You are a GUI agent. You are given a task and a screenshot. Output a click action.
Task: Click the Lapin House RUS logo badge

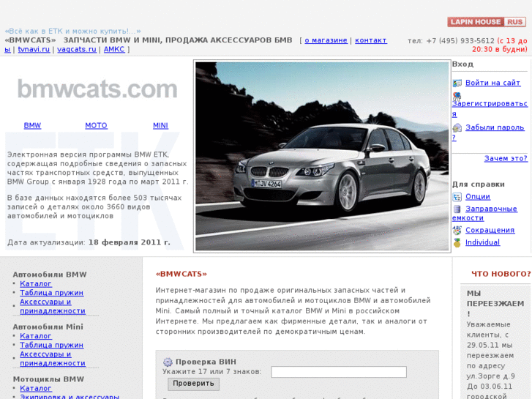point(486,22)
